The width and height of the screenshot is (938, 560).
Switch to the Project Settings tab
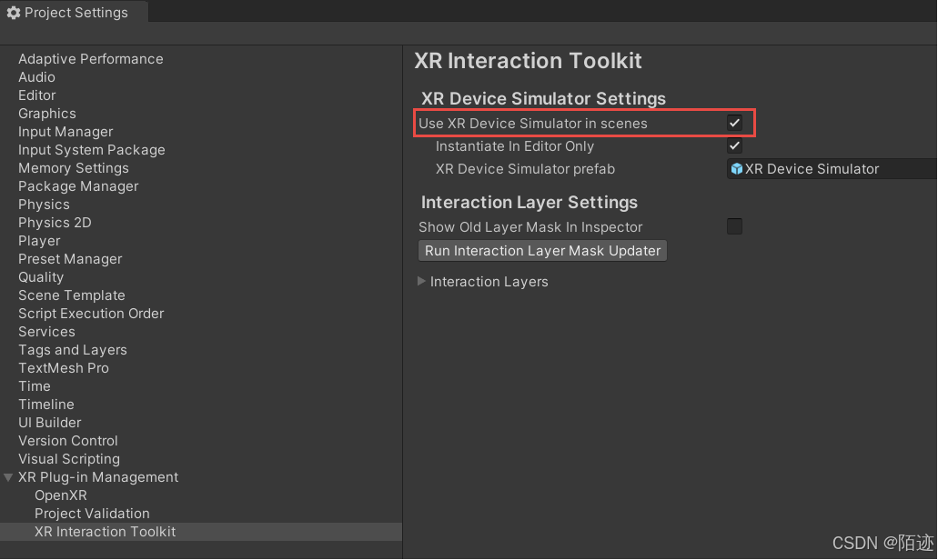pyautogui.click(x=74, y=13)
